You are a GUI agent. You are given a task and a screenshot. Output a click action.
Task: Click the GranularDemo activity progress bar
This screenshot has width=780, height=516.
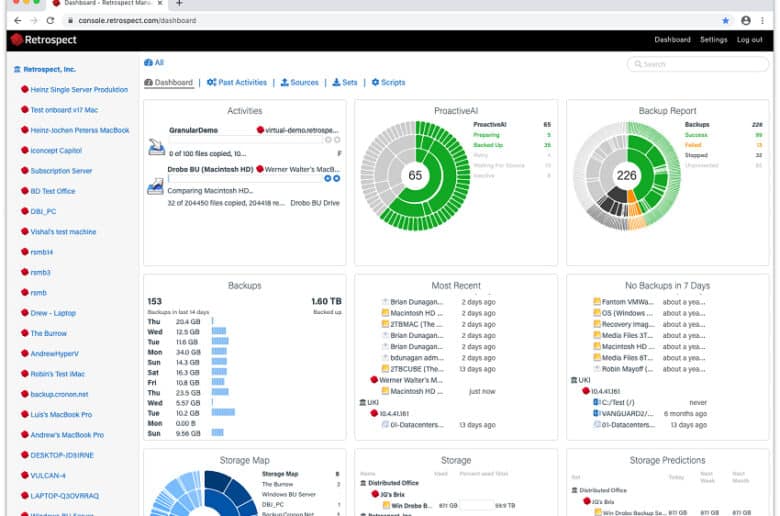coord(246,140)
